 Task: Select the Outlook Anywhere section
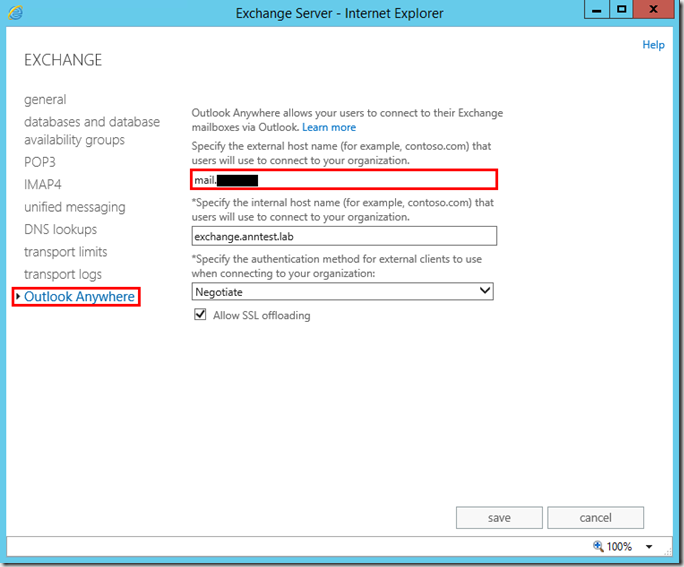tap(79, 297)
